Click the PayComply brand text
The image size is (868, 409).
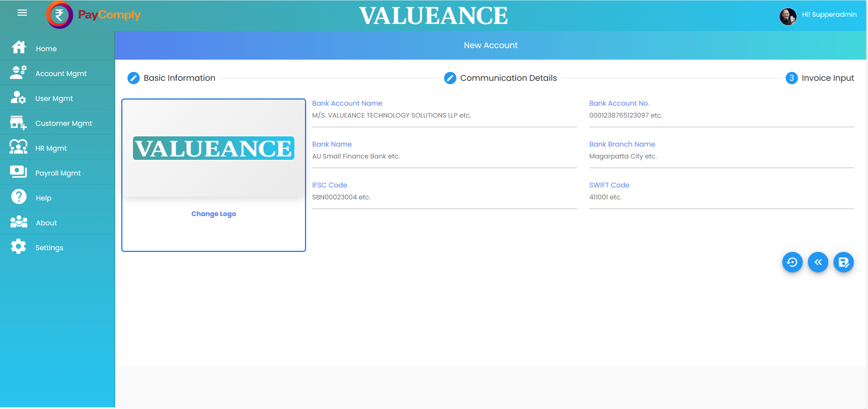tap(109, 15)
